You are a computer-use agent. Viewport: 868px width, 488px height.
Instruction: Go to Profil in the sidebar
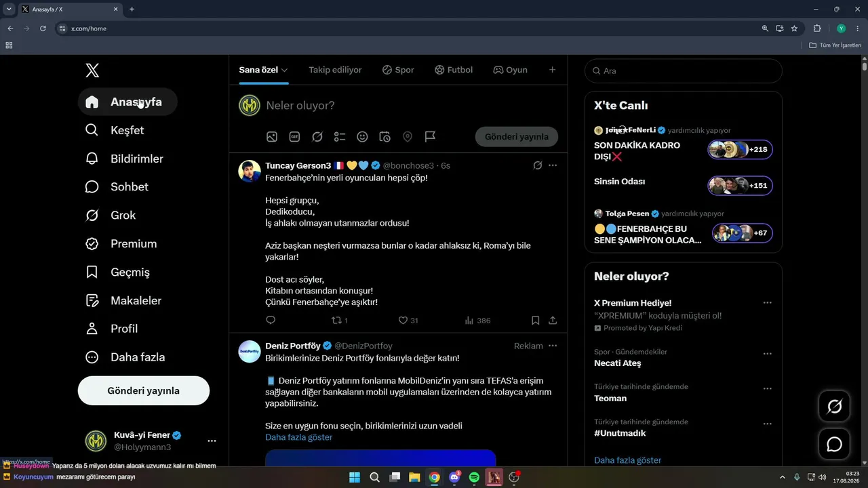point(112,329)
